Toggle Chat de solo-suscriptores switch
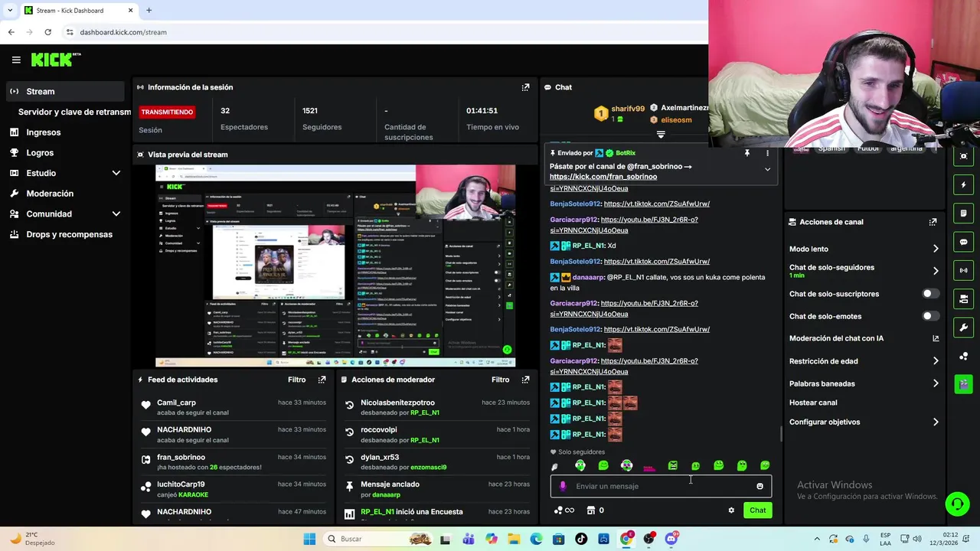 point(930,294)
